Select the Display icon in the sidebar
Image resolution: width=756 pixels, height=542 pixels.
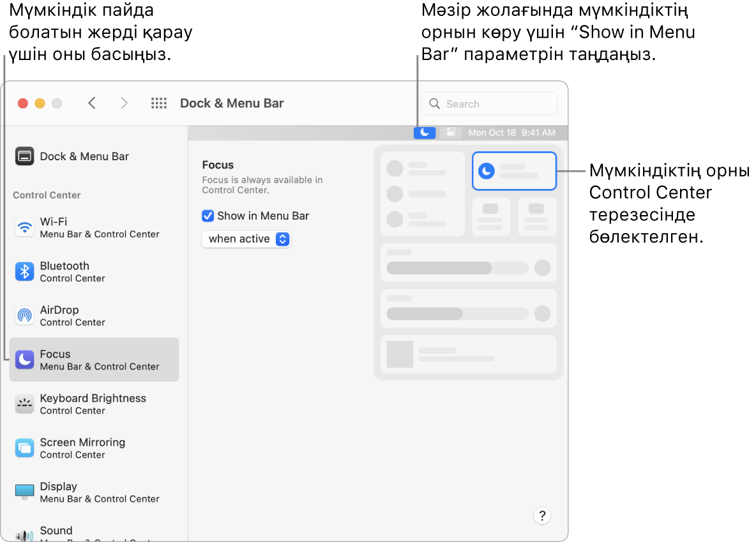24,492
